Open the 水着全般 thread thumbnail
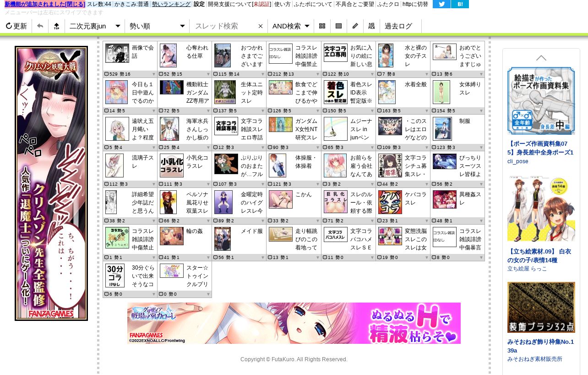This screenshot has width=588, height=375. [x=387, y=92]
